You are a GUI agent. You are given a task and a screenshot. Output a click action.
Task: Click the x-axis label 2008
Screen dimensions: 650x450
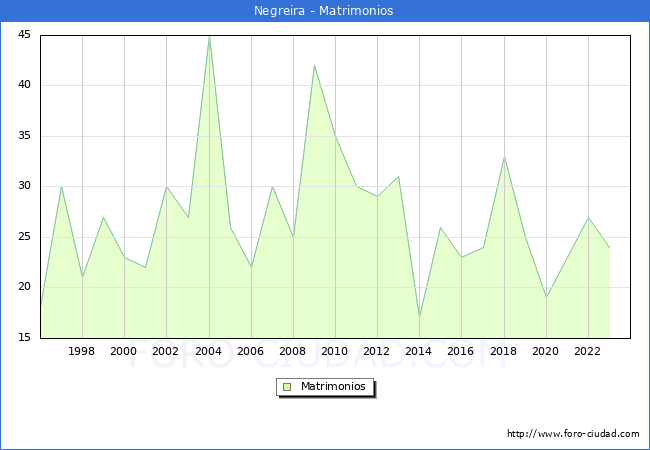click(x=293, y=351)
